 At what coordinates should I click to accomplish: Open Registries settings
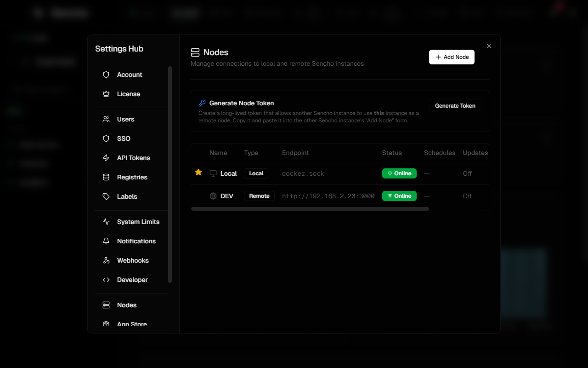[131, 177]
